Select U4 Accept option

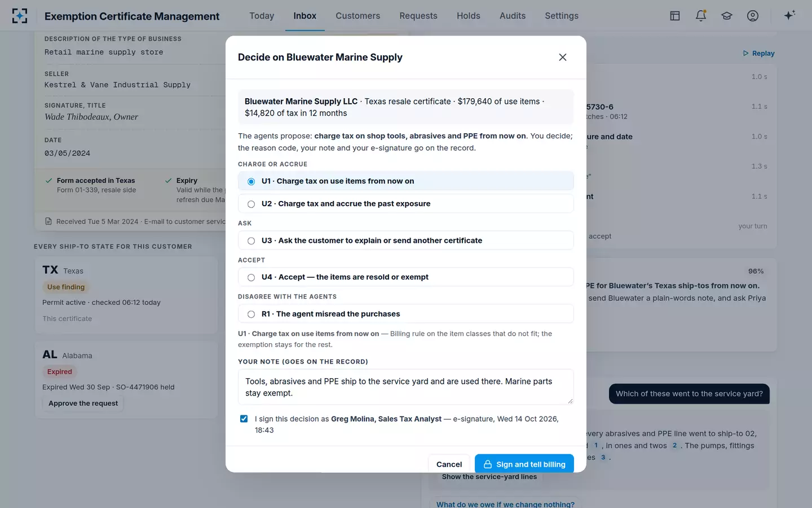(x=406, y=277)
